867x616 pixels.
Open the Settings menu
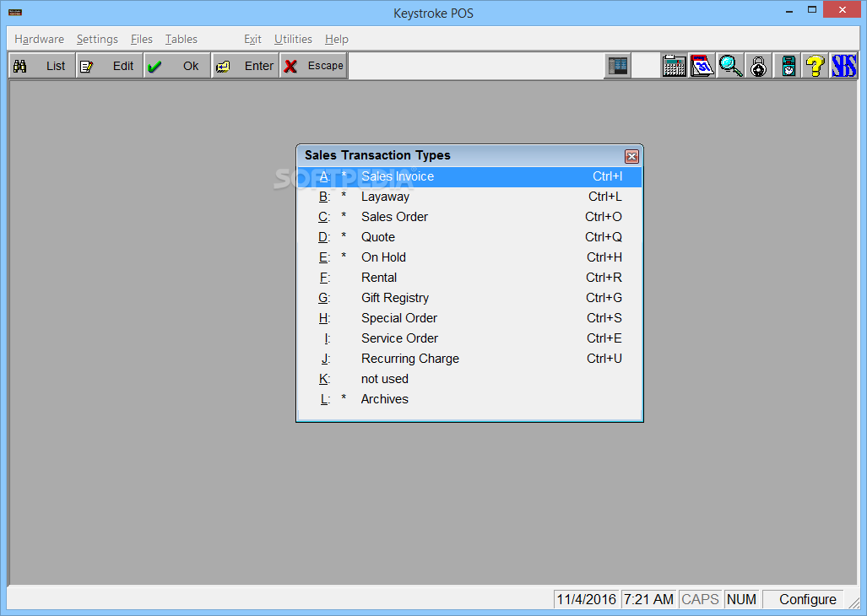97,39
